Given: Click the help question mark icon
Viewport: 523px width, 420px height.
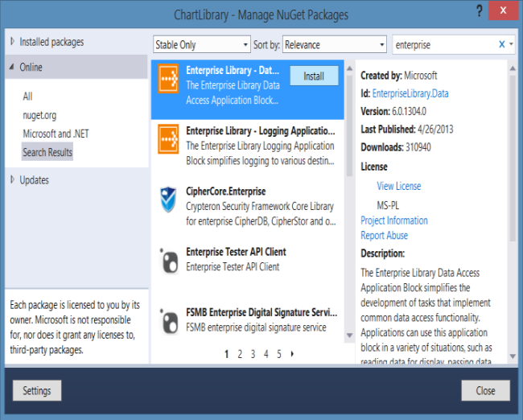Looking at the screenshot, I should click(x=479, y=11).
